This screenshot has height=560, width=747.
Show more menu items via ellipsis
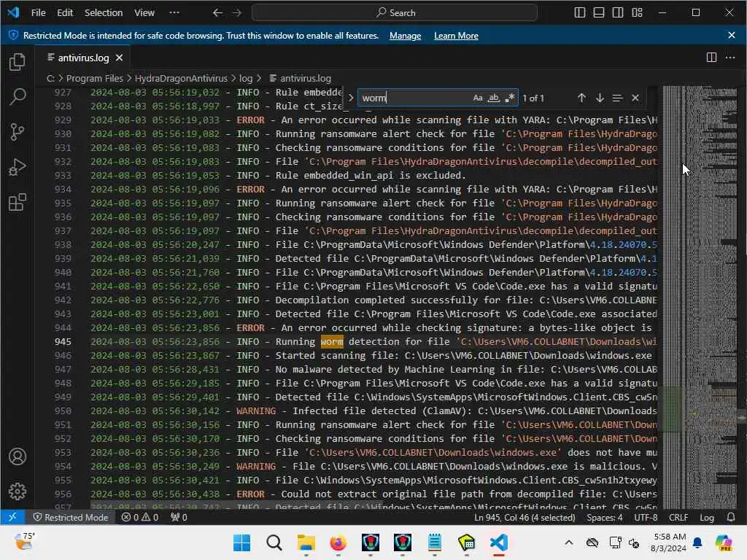(x=174, y=13)
